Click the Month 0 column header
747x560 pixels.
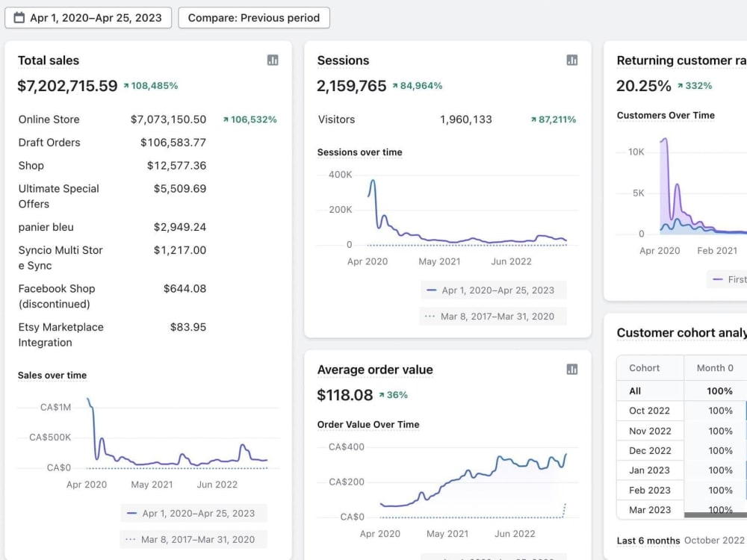click(715, 367)
